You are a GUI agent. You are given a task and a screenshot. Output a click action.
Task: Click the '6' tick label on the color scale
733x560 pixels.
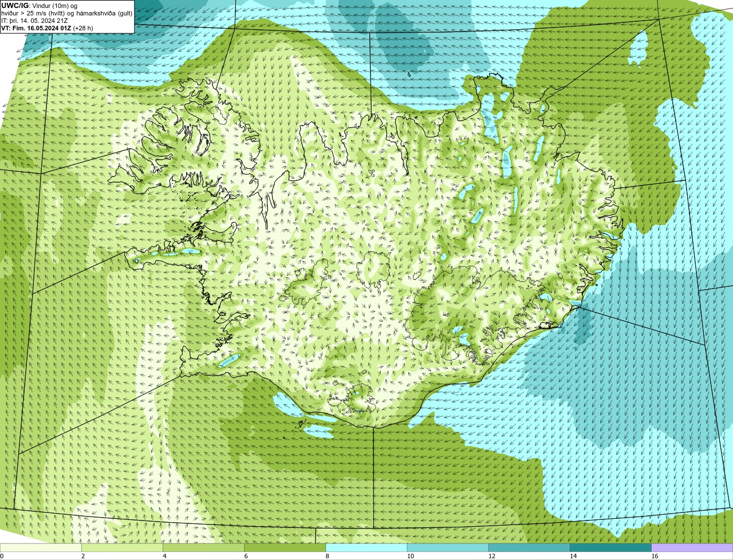246,556
